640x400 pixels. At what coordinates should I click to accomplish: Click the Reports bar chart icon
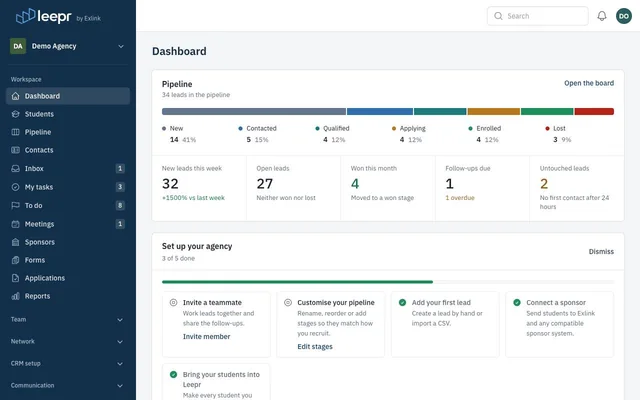click(16, 296)
